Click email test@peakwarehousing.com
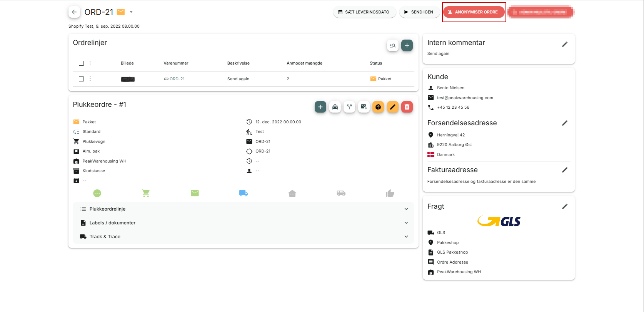The width and height of the screenshot is (644, 312). pos(465,98)
